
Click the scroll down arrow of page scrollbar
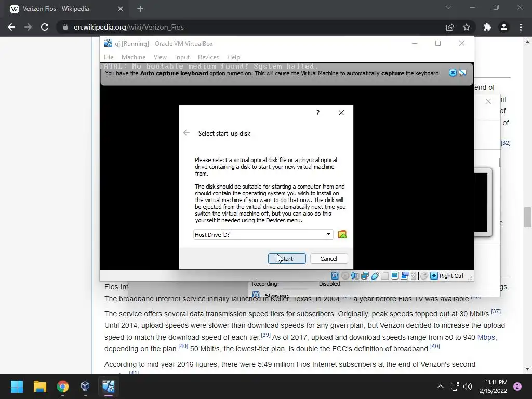527,369
